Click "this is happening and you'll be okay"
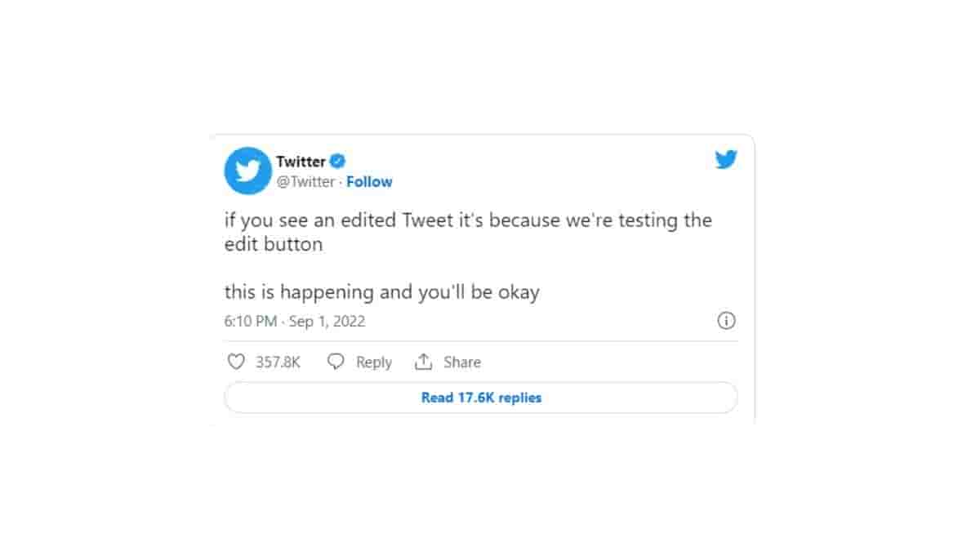 click(x=382, y=292)
